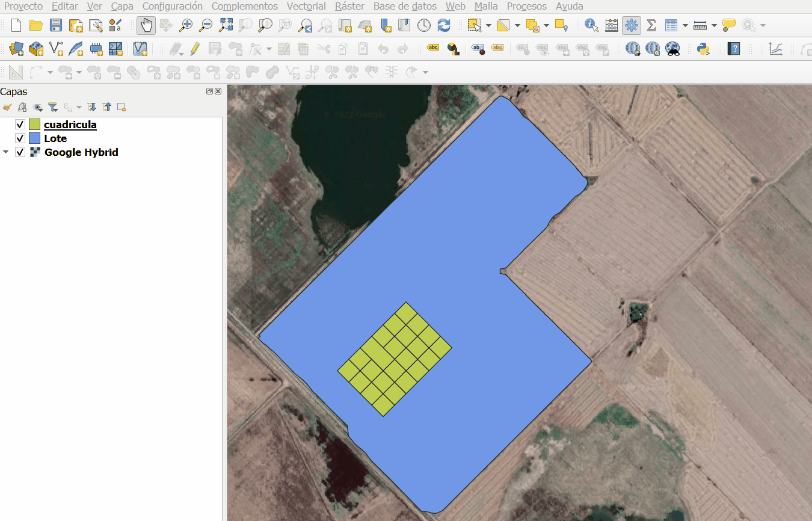This screenshot has height=521, width=812.
Task: Remove selected layer icon in Capas panel
Action: coord(121,107)
